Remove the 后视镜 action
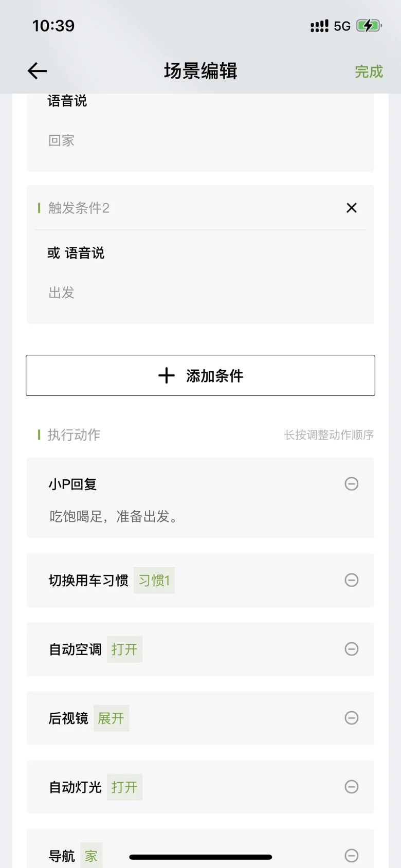Image resolution: width=401 pixels, height=868 pixels. pos(352,718)
